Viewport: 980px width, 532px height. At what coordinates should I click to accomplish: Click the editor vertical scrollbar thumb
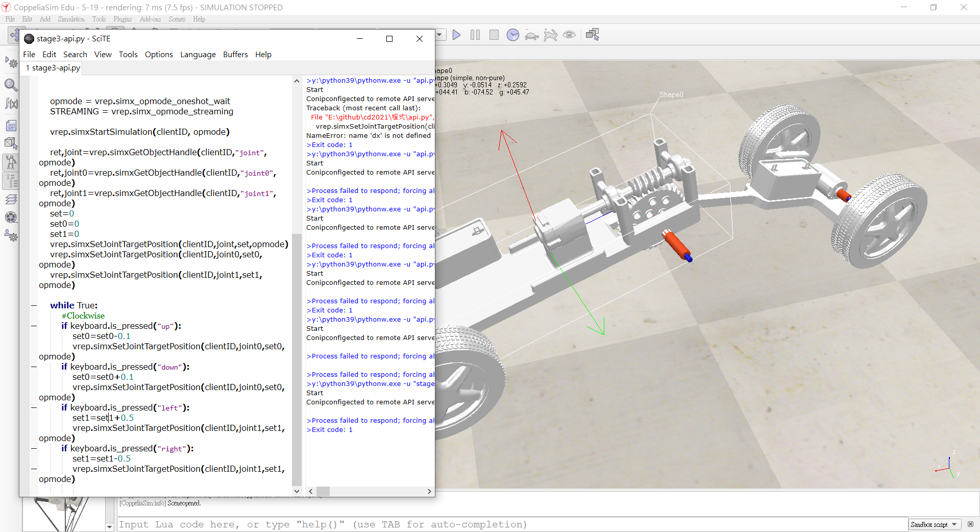pos(297,359)
